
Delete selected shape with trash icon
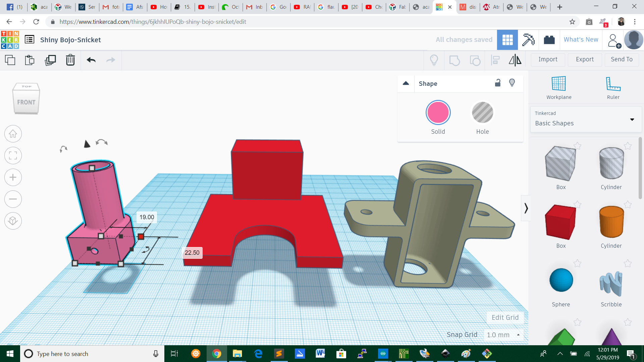[x=70, y=60]
